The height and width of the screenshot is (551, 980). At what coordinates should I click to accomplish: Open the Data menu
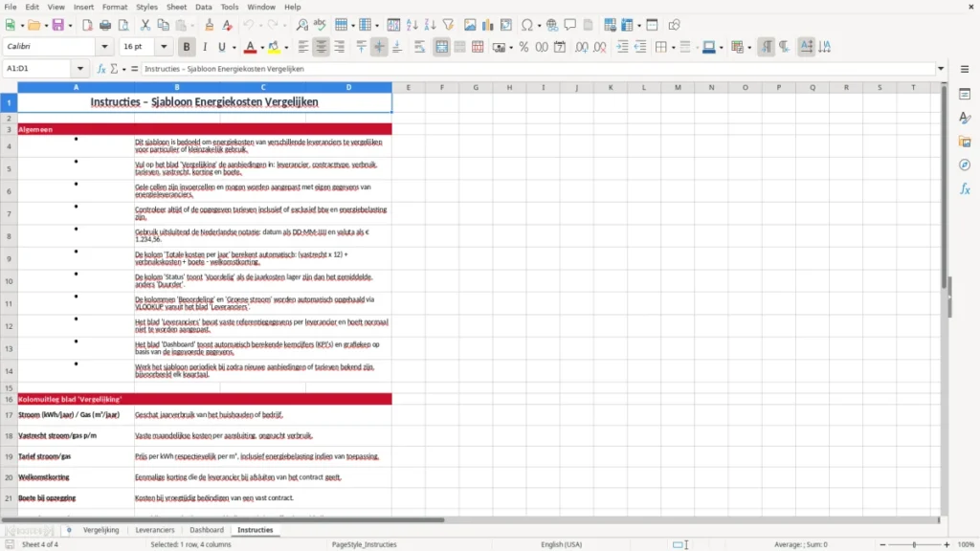click(203, 7)
